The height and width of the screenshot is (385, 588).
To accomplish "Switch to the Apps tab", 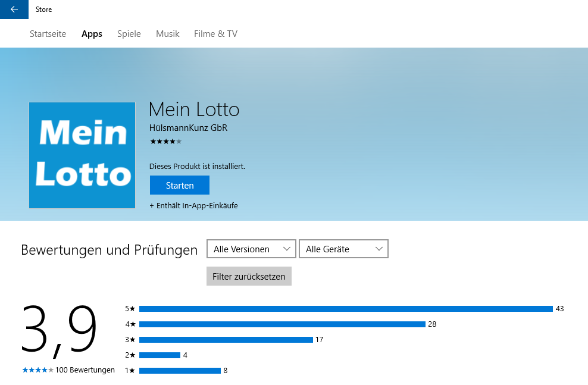I will point(92,34).
